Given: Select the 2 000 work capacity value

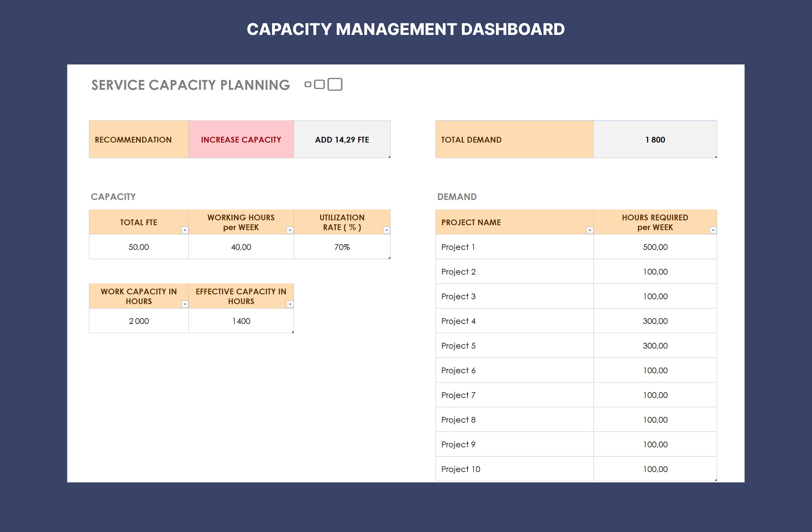Looking at the screenshot, I should coord(139,321).
